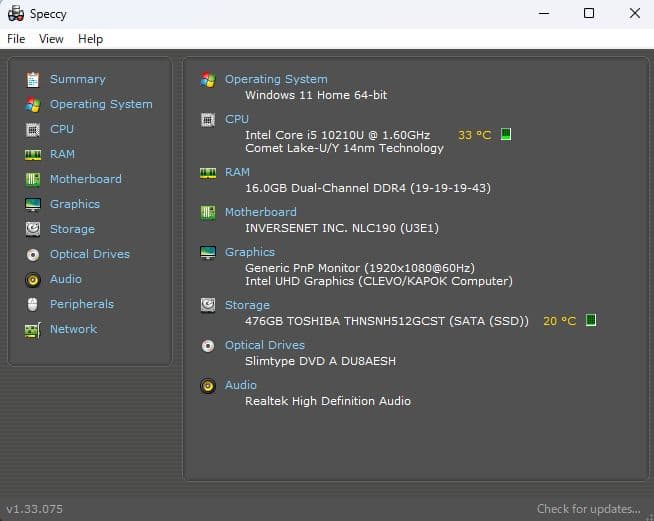Screen dimensions: 654x521
Task: Open the File menu
Action: click(x=16, y=39)
